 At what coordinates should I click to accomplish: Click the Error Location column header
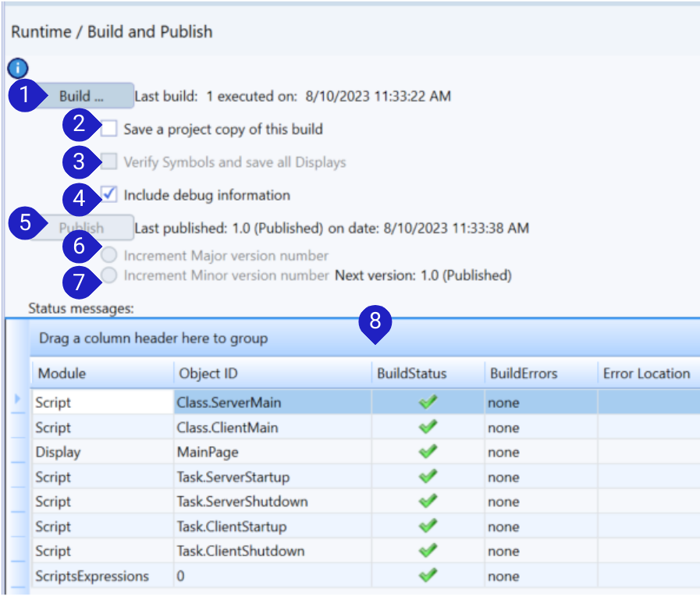click(646, 374)
